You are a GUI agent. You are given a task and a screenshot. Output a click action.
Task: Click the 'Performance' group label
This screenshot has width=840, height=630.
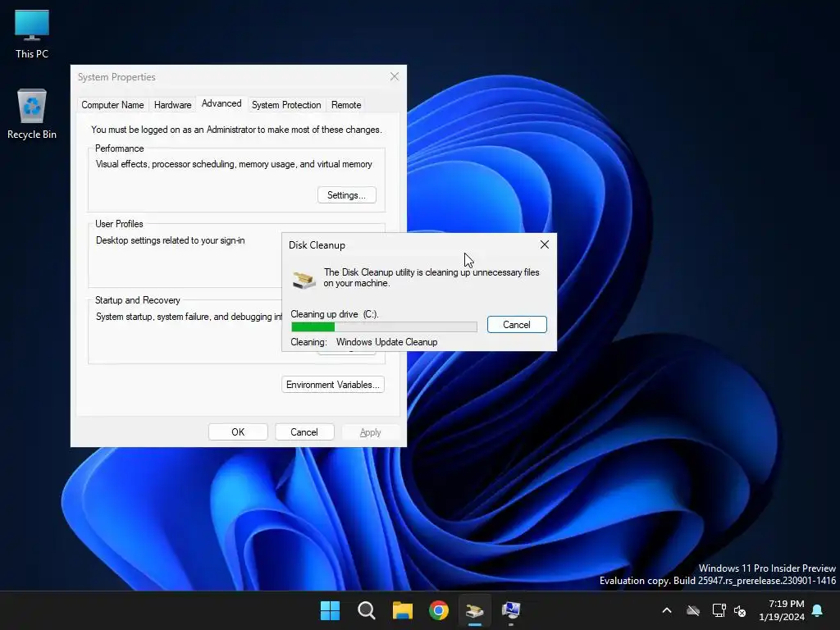tap(120, 148)
